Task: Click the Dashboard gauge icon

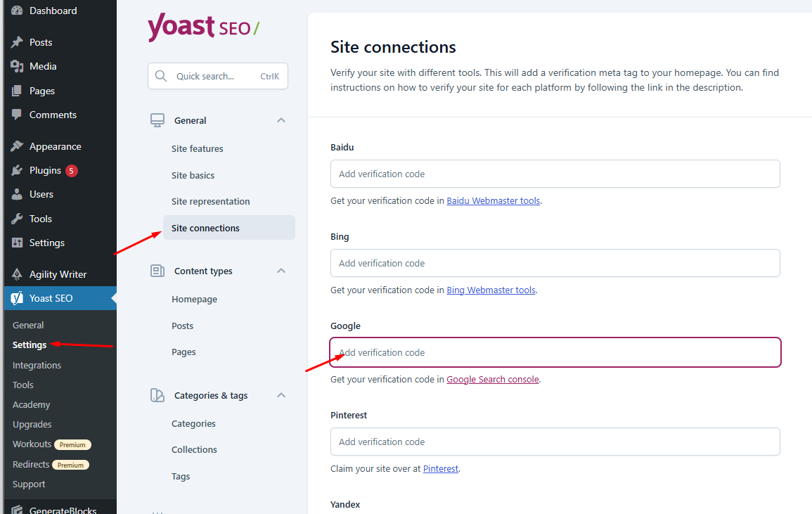Action: click(17, 11)
